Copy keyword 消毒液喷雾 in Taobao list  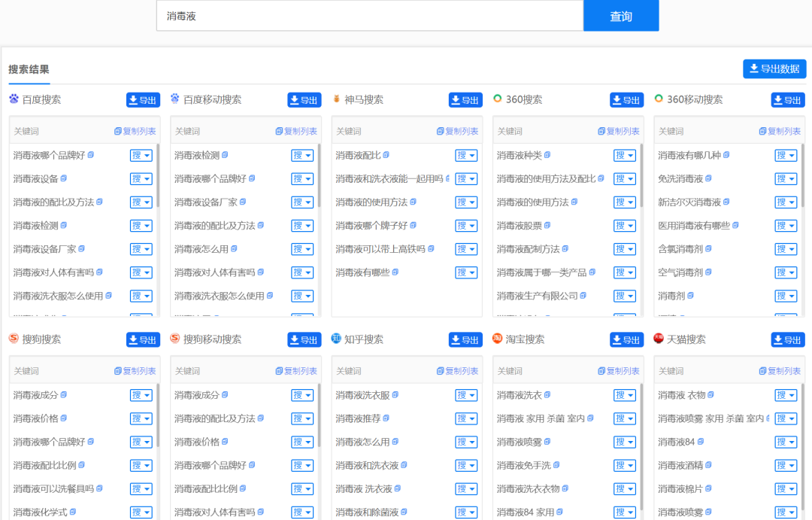tap(547, 442)
